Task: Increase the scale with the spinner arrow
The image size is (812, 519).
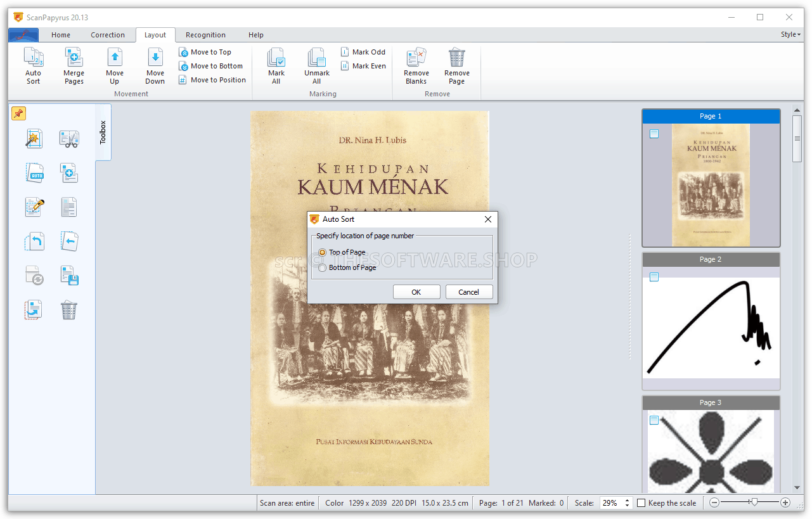Action: (x=628, y=500)
